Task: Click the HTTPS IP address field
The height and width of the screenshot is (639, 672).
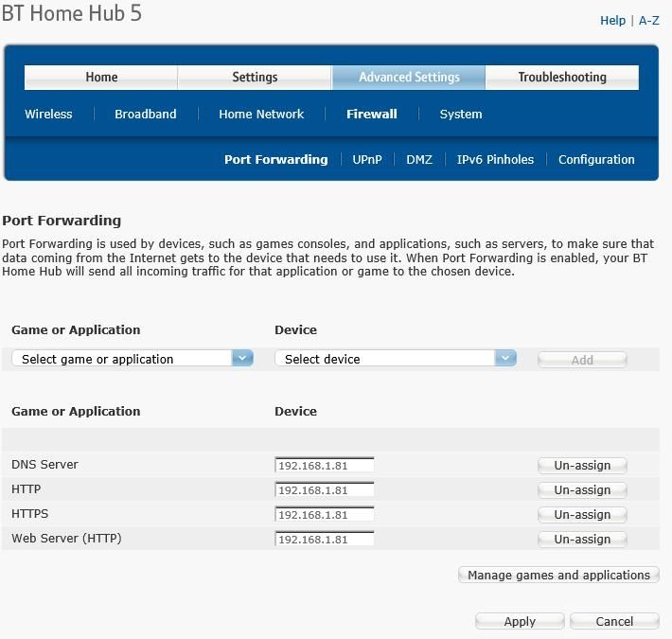Action: click(325, 514)
